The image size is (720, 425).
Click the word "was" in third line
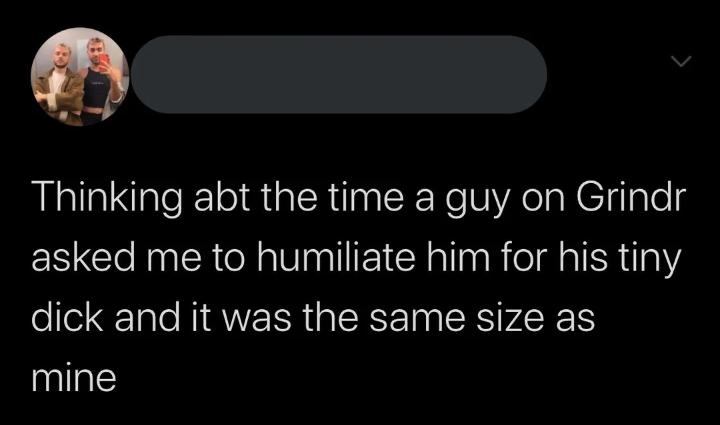point(257,320)
